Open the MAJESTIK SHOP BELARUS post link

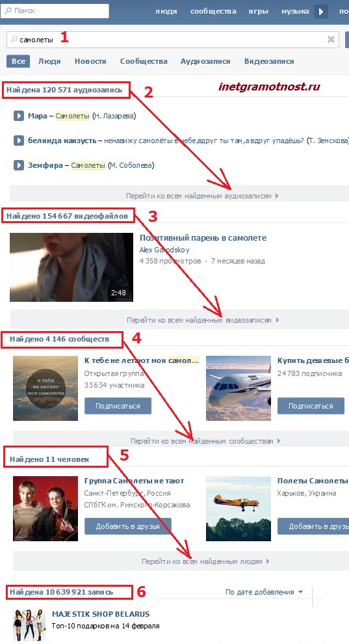point(101,614)
